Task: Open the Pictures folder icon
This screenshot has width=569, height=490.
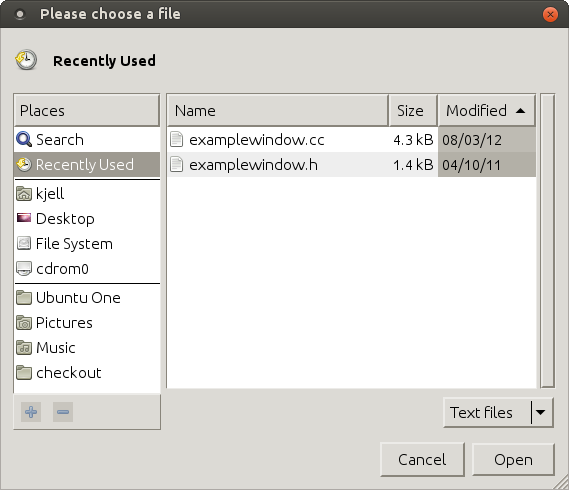Action: pyautogui.click(x=24, y=323)
